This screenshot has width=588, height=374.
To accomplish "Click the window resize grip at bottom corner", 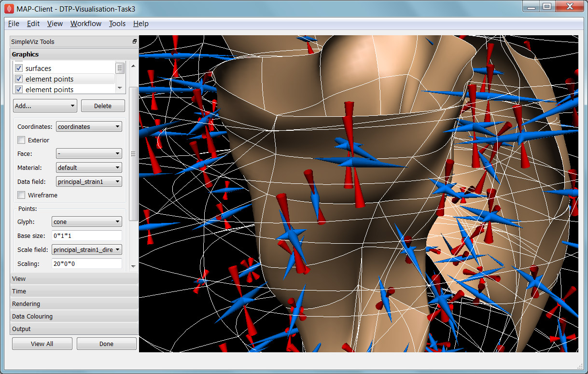I will point(580,367).
